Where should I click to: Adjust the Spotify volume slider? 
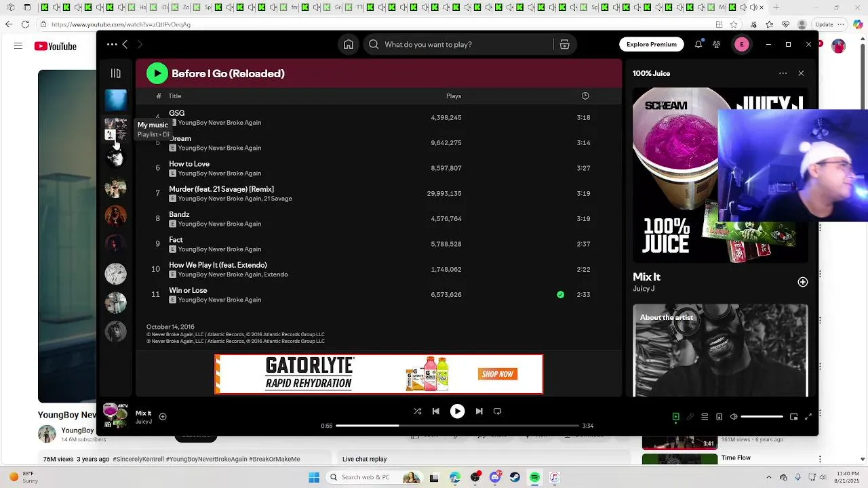(x=762, y=417)
